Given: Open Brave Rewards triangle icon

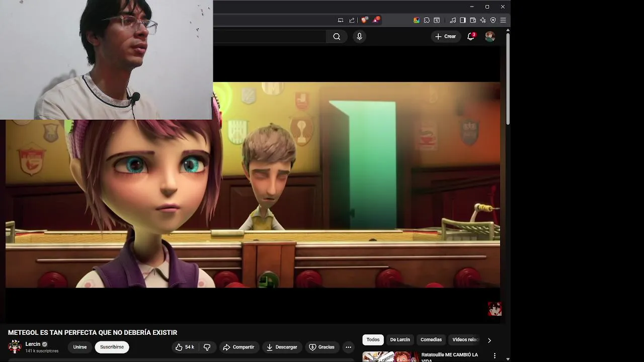Looking at the screenshot, I should 375,20.
